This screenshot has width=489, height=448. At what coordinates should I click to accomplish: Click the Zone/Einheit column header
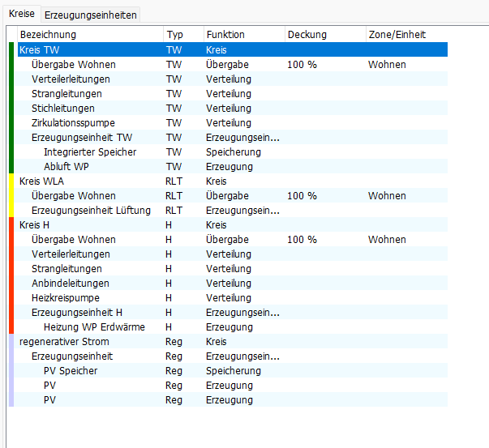click(x=397, y=35)
